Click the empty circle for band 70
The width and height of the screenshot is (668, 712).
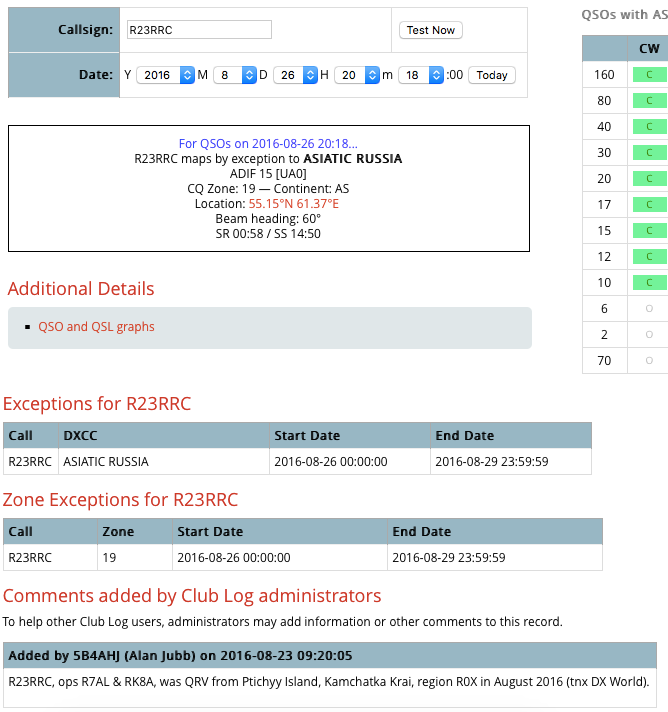point(649,360)
